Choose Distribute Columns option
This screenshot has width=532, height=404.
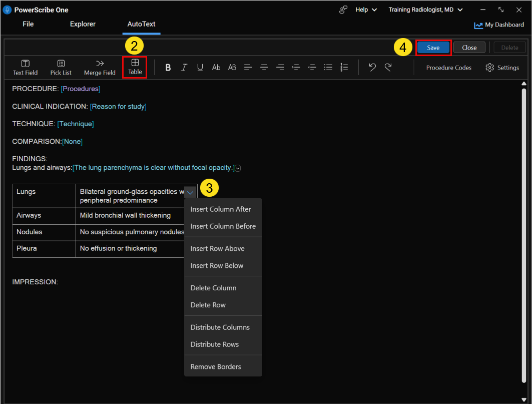[x=223, y=327]
